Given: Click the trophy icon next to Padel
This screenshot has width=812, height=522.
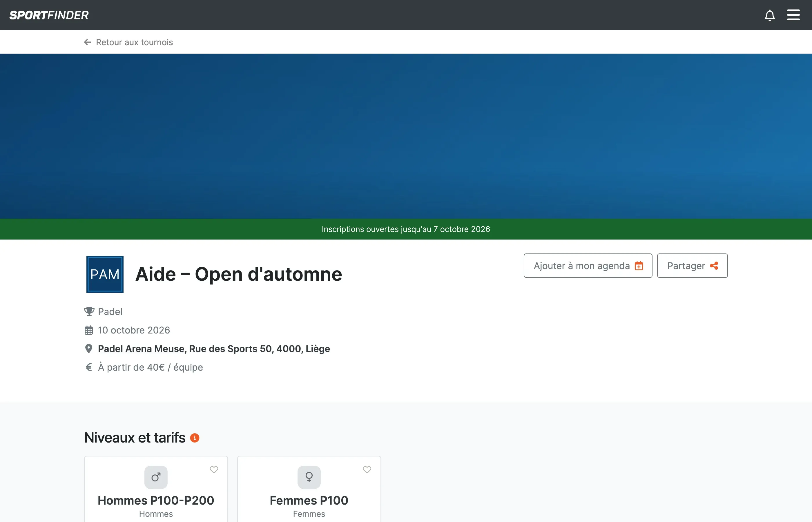Looking at the screenshot, I should pos(89,311).
